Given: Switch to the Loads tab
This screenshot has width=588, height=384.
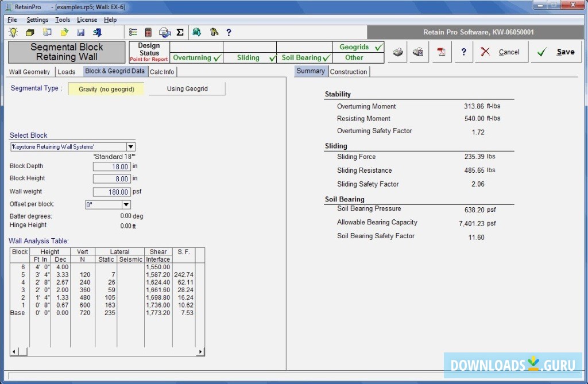Looking at the screenshot, I should tap(67, 72).
